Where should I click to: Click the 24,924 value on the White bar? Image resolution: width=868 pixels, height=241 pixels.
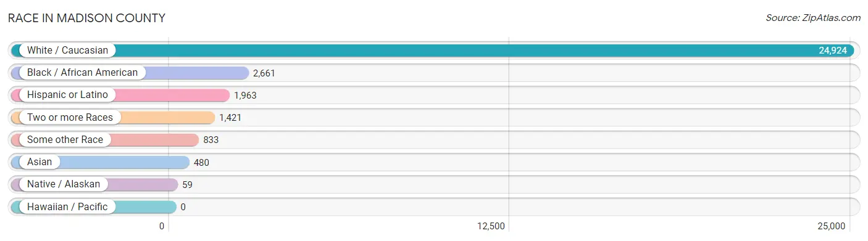click(x=833, y=51)
